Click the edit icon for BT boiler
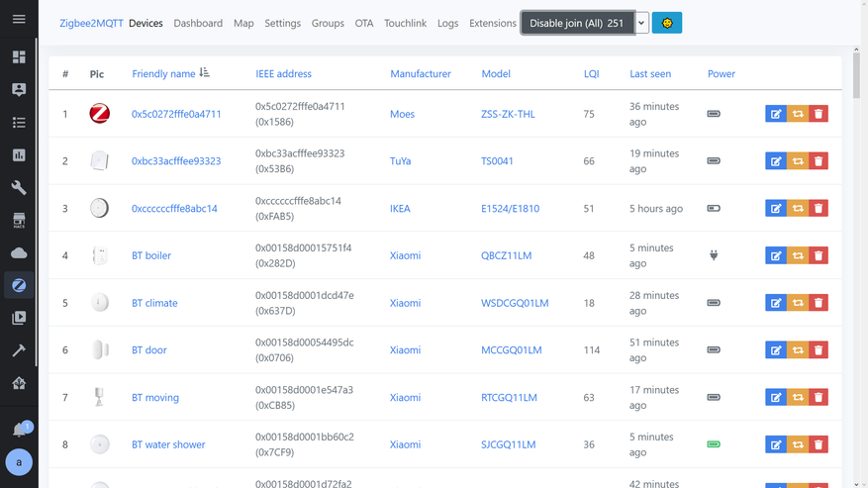Image resolution: width=868 pixels, height=488 pixels. pyautogui.click(x=776, y=255)
